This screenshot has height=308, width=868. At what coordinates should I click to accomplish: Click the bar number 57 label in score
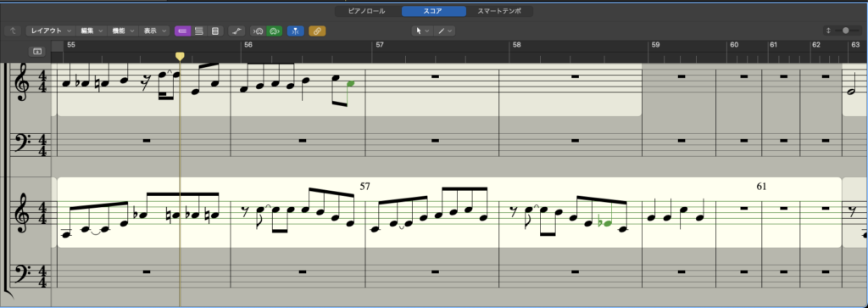tap(364, 186)
